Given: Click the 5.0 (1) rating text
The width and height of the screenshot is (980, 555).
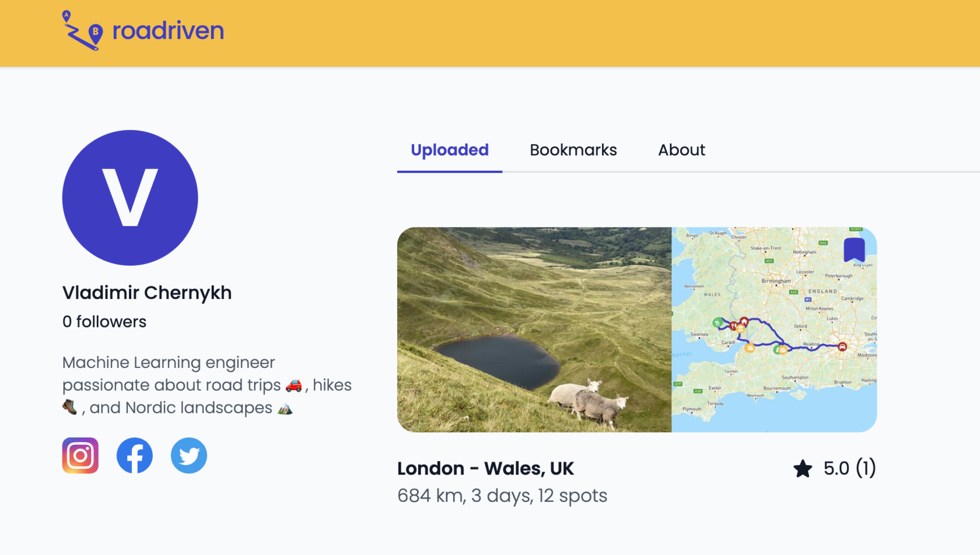Looking at the screenshot, I should pos(849,469).
